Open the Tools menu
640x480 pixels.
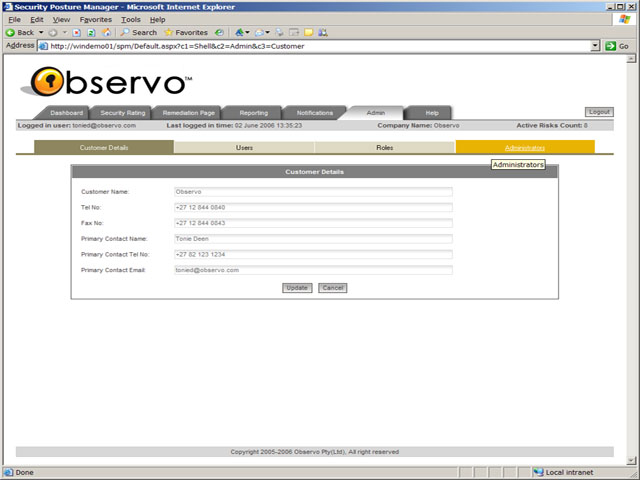(x=131, y=20)
